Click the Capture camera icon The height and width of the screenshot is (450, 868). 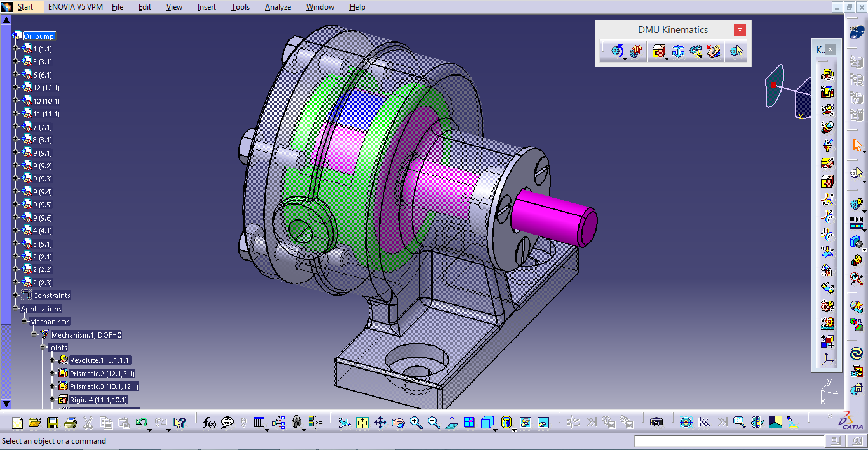tap(656, 422)
